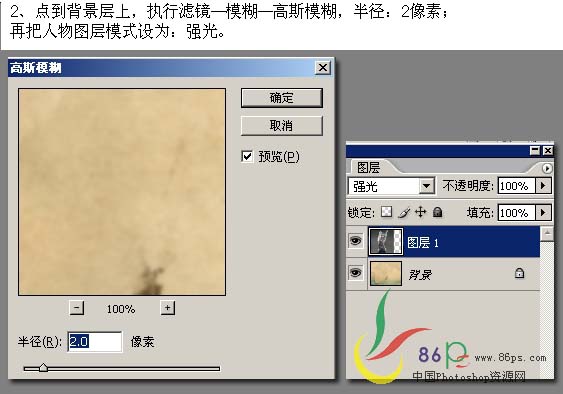The image size is (563, 394).
Task: Click the 确定 button
Action: [282, 98]
